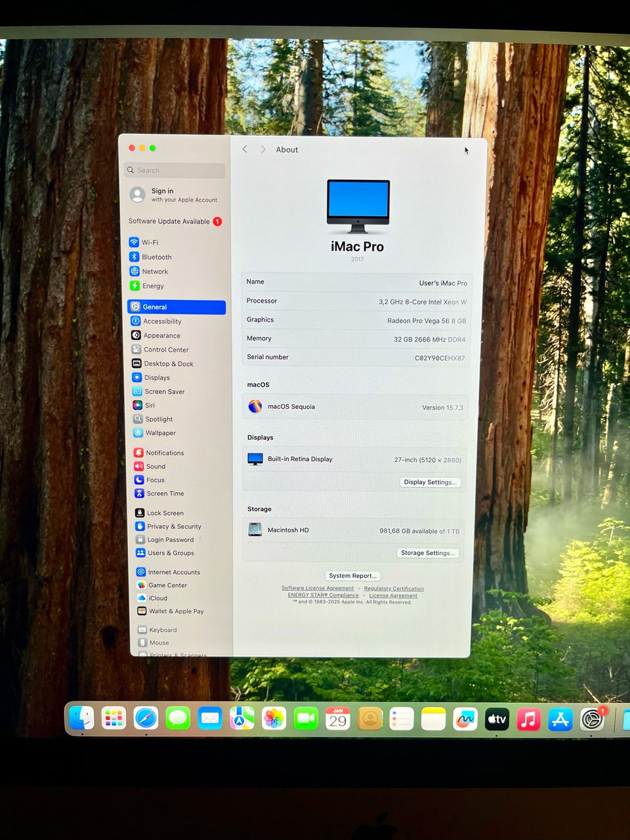
Task: Open Bluetooth settings pane
Action: coord(150,257)
